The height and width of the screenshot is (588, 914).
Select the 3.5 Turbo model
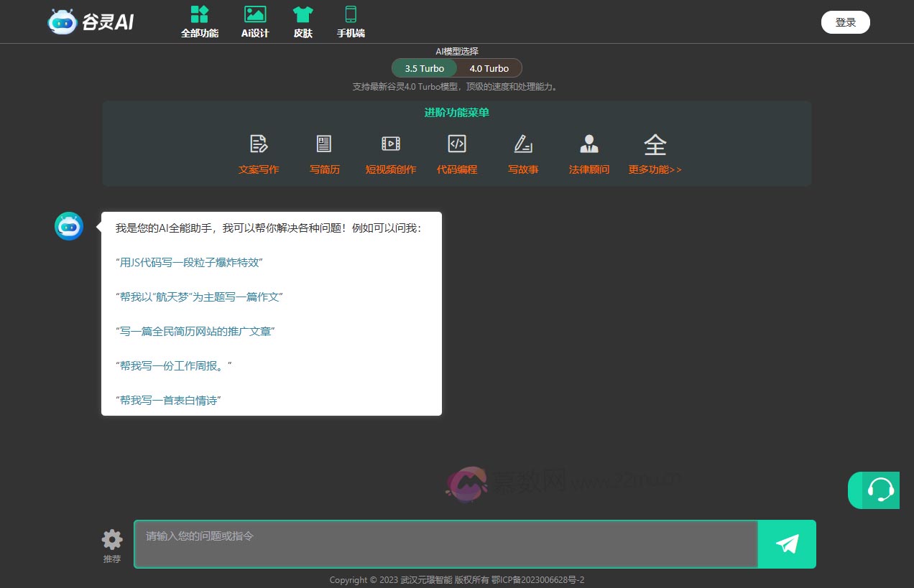click(x=423, y=68)
